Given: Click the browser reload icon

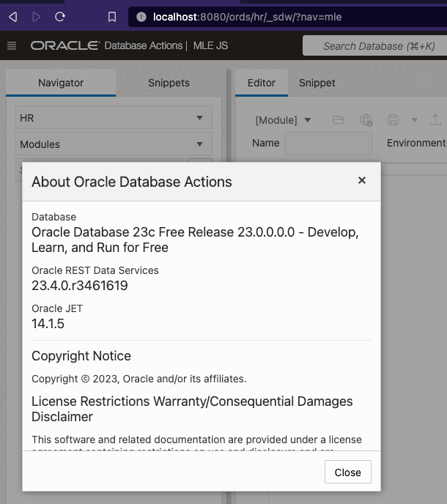Looking at the screenshot, I should pyautogui.click(x=60, y=16).
